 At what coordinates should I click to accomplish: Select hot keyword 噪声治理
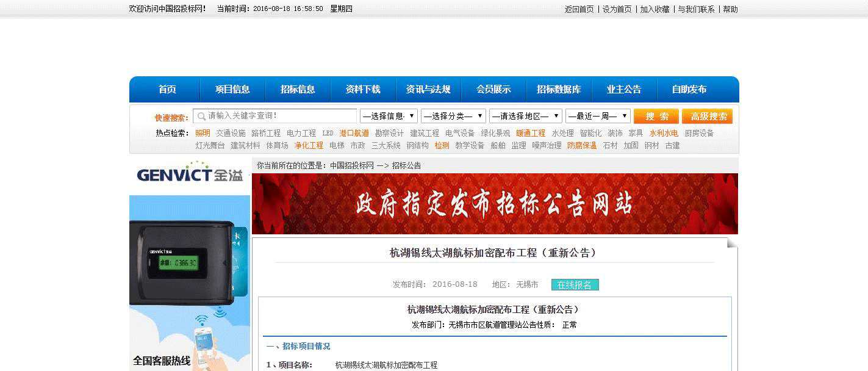pyautogui.click(x=547, y=145)
